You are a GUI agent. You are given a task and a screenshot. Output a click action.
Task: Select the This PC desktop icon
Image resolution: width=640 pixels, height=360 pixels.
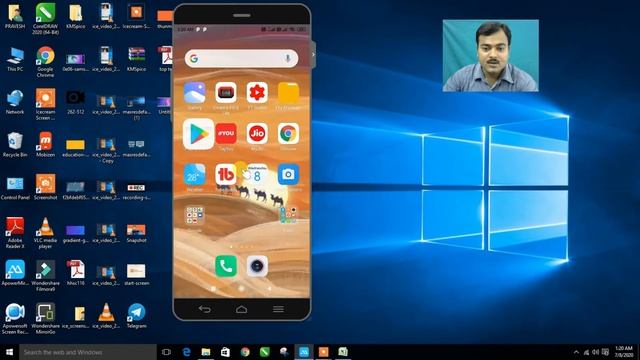click(x=15, y=59)
